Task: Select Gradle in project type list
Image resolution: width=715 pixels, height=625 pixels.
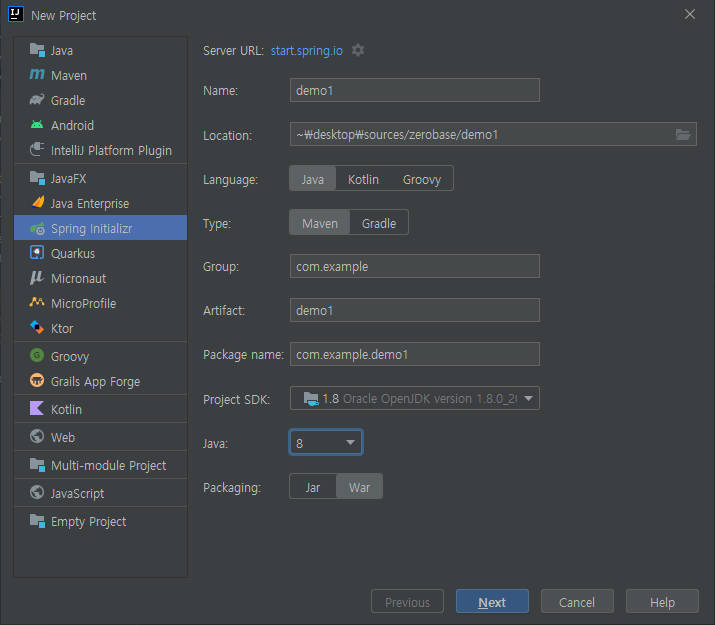Action: pos(100,100)
